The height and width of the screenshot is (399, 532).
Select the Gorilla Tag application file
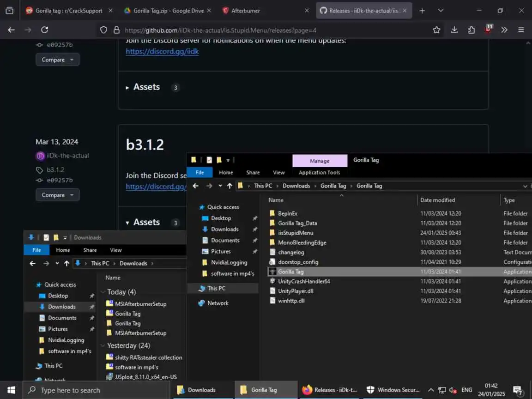point(290,272)
